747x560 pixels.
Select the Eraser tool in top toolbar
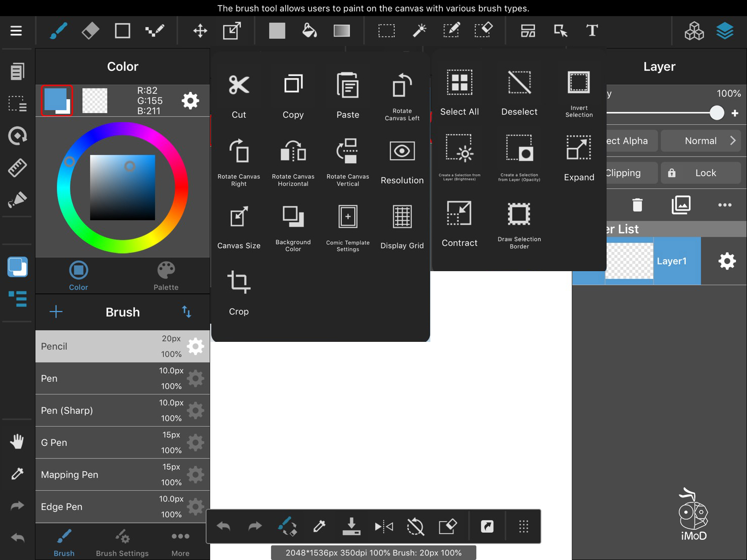click(x=90, y=31)
